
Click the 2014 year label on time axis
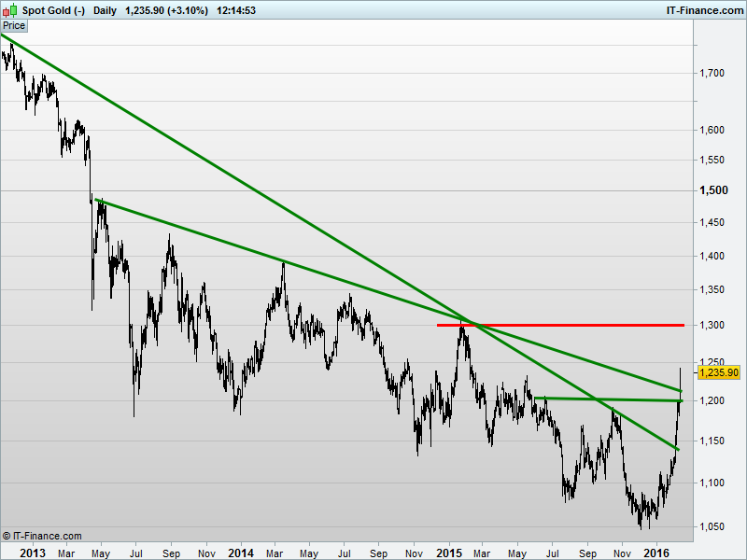pos(241,553)
